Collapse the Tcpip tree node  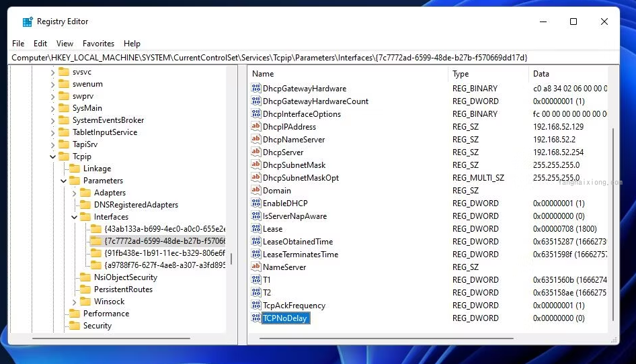[x=52, y=156]
